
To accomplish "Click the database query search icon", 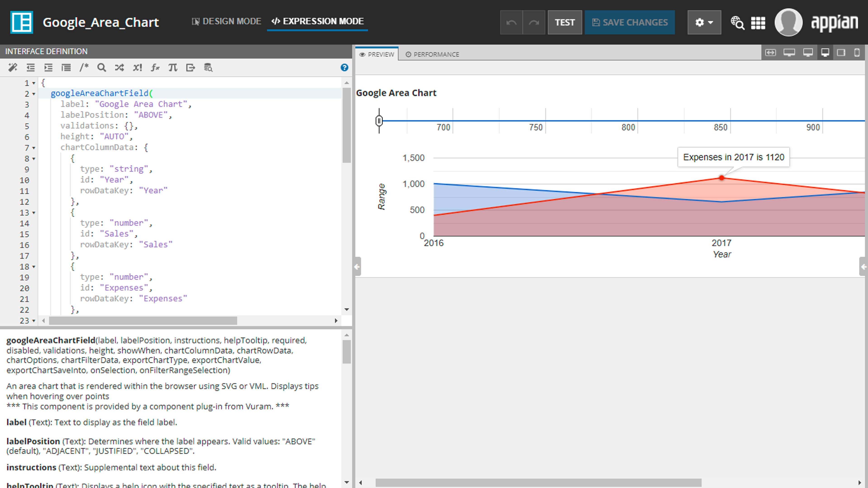I will (208, 67).
